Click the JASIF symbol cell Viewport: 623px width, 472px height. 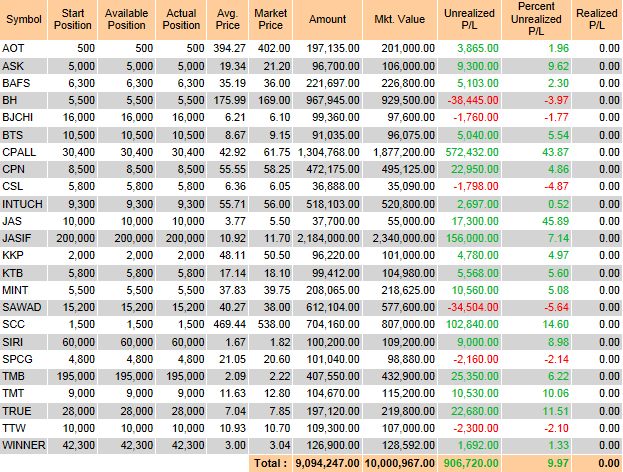18,240
